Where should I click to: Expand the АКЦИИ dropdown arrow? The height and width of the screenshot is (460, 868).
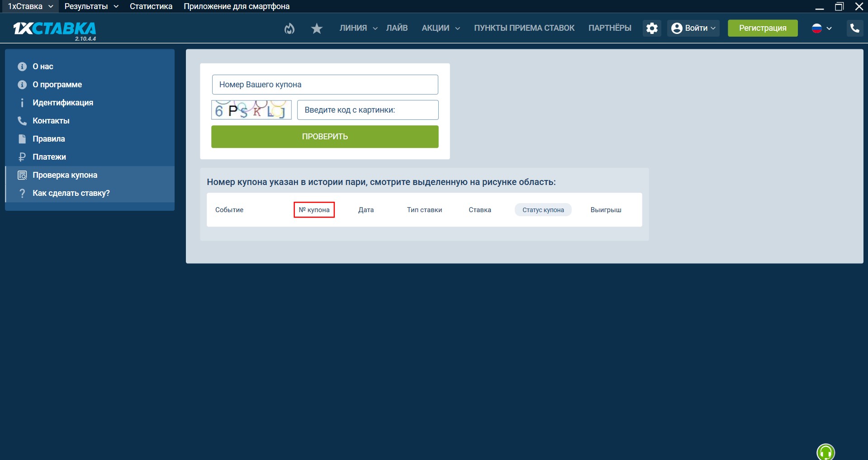point(457,28)
